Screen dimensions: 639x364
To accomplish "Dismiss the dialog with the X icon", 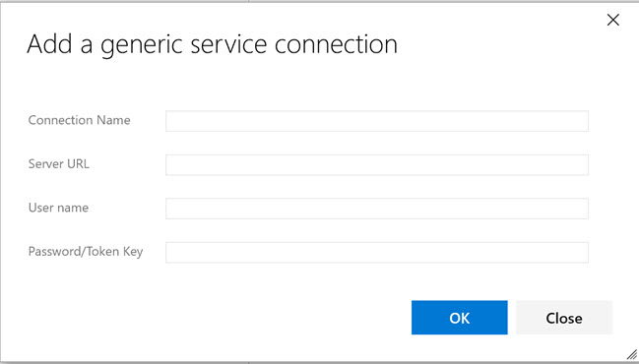I will 613,20.
